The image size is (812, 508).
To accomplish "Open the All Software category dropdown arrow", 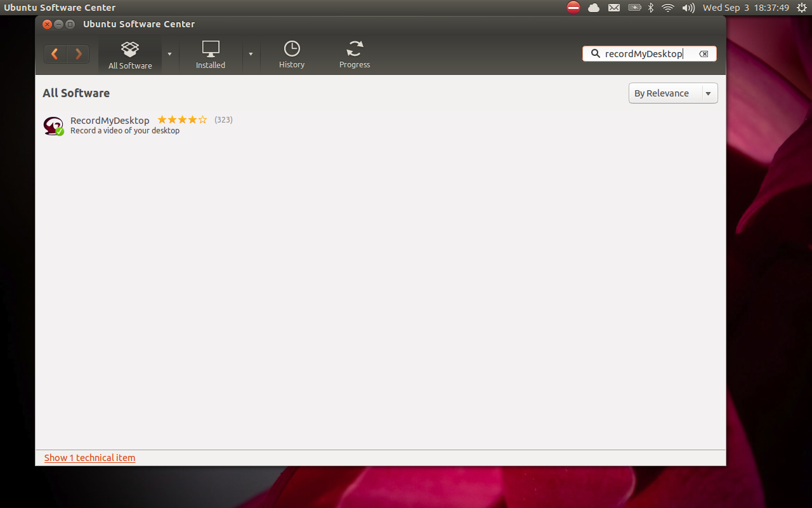I will pos(169,55).
